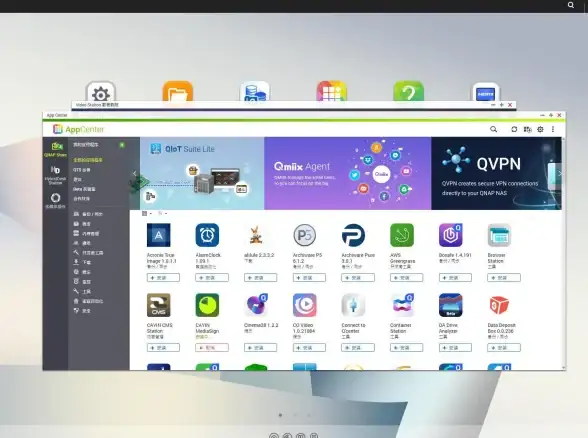Screen dimensions: 588x438
Task: Click install button under Container Station
Action: pyautogui.click(x=406, y=348)
